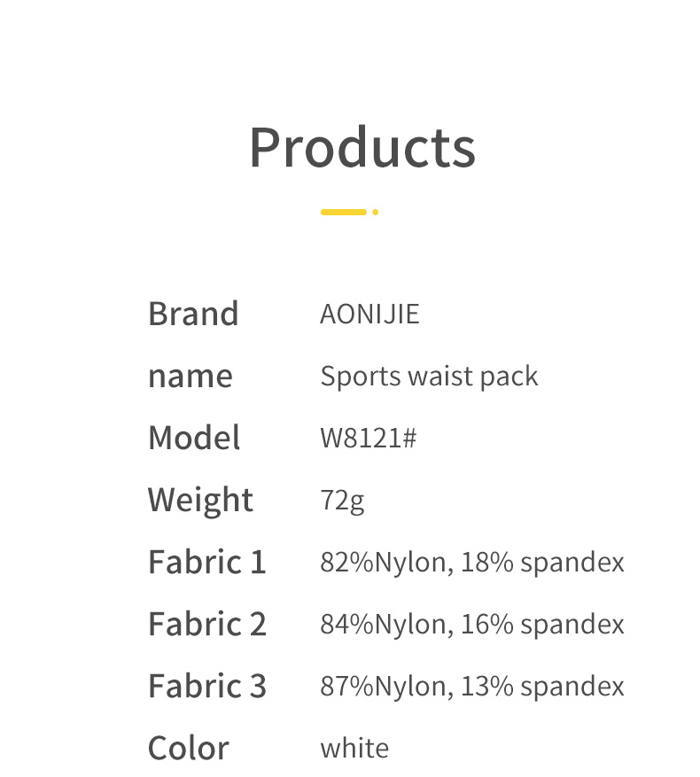The width and height of the screenshot is (700, 777).
Task: Click the small yellow dot
Action: 376,213
